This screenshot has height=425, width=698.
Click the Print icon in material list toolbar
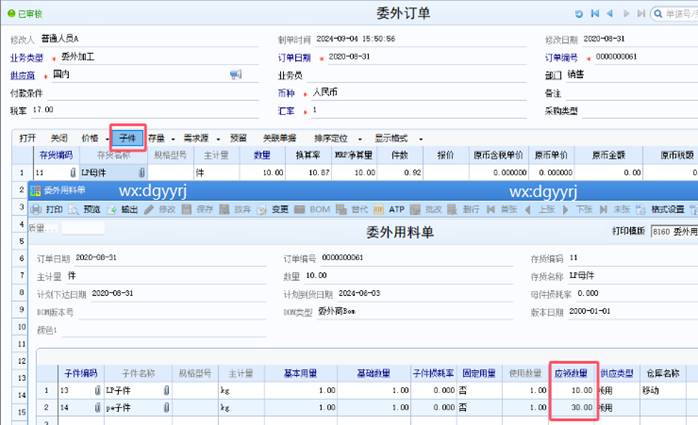coord(46,210)
